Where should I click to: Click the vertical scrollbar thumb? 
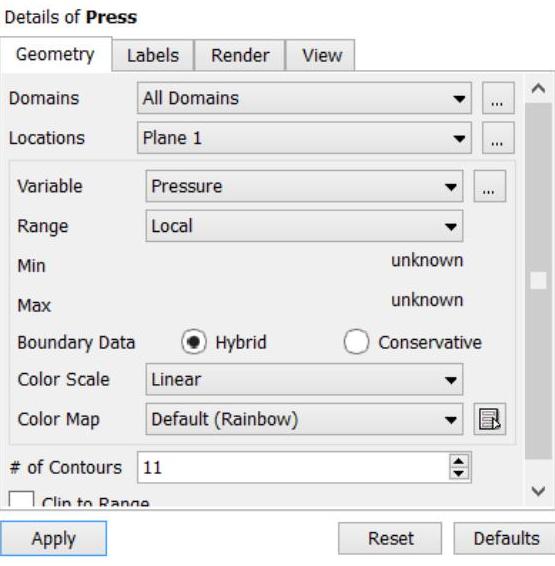pos(538,280)
